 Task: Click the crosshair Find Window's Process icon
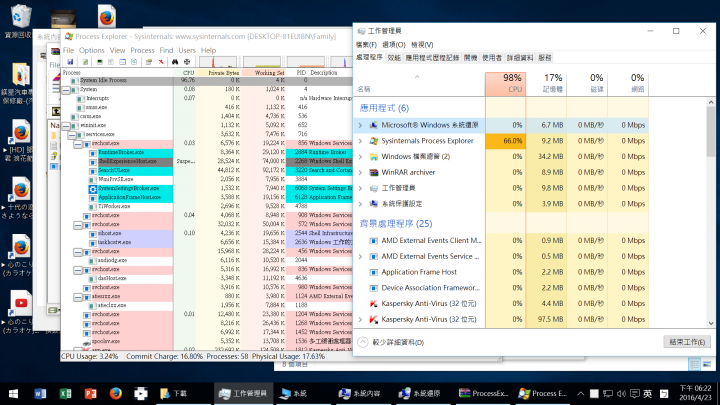pos(187,62)
